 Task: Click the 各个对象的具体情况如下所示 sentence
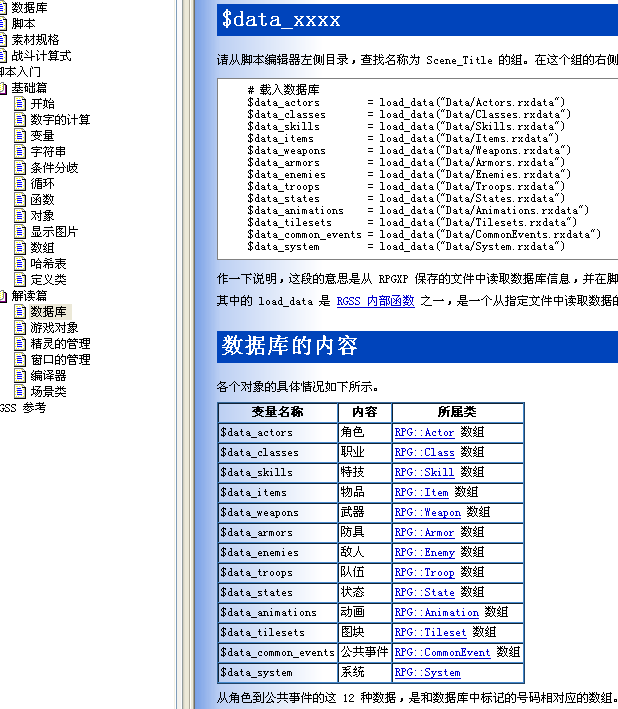pyautogui.click(x=297, y=387)
